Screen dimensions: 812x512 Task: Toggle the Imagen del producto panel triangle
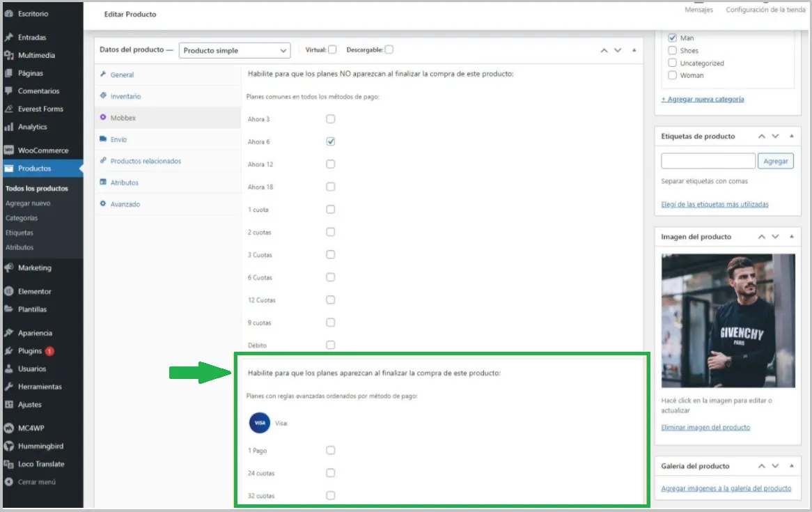pyautogui.click(x=791, y=237)
